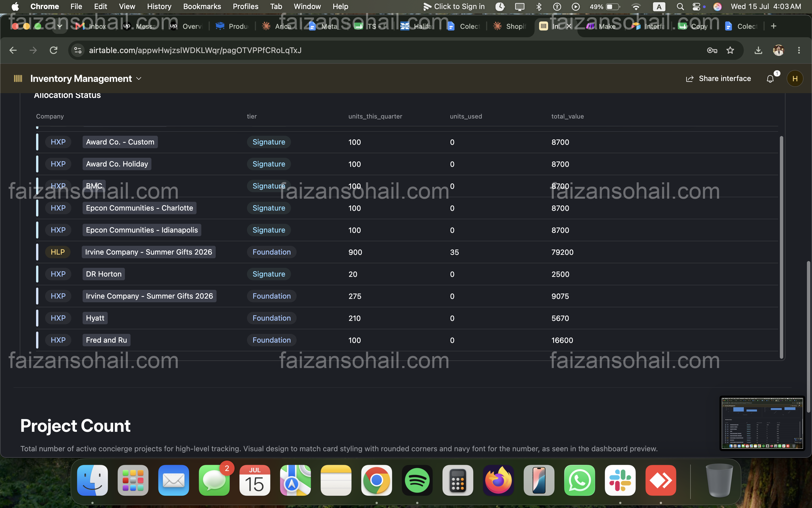This screenshot has width=812, height=508.
Task: Open the Epcon Communities - Charlotte record
Action: pyautogui.click(x=139, y=208)
